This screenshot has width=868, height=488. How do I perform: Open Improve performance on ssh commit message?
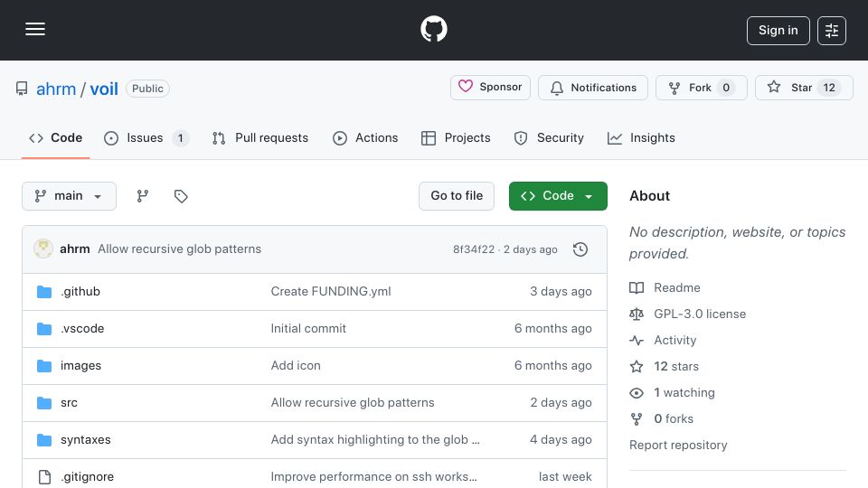(x=373, y=477)
